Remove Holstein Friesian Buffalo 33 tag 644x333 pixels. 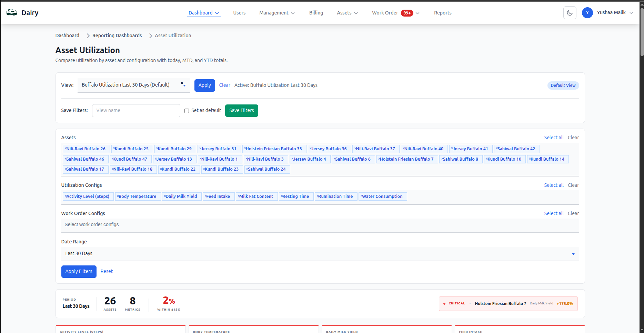point(245,149)
